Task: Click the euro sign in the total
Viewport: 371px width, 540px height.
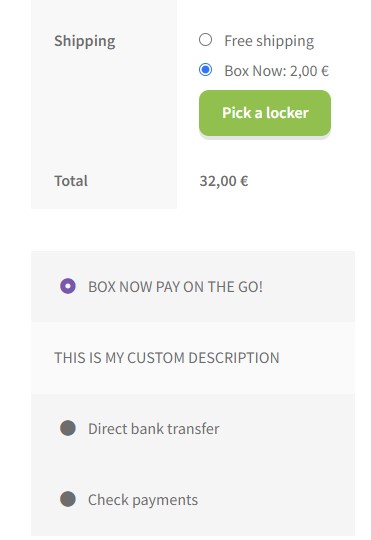Action: click(x=244, y=181)
